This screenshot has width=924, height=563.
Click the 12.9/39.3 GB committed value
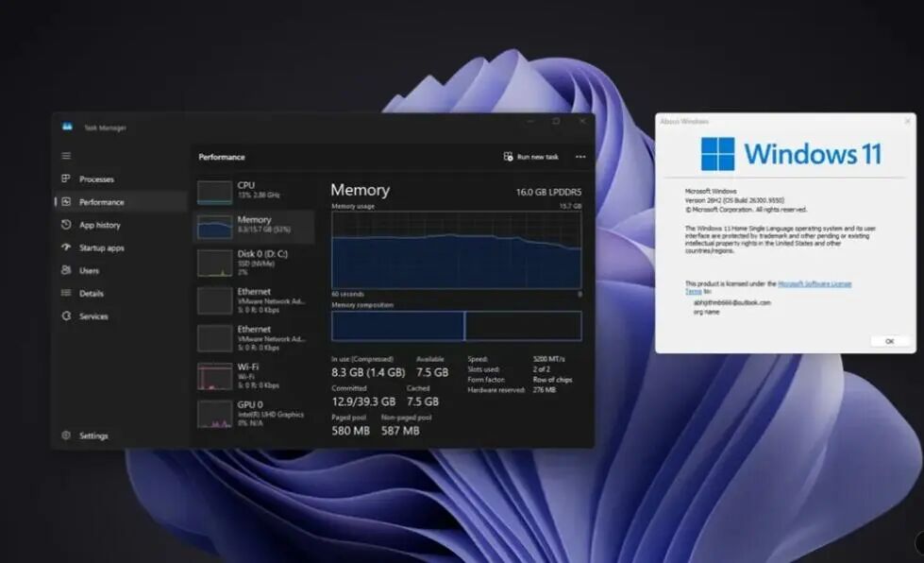(x=363, y=401)
